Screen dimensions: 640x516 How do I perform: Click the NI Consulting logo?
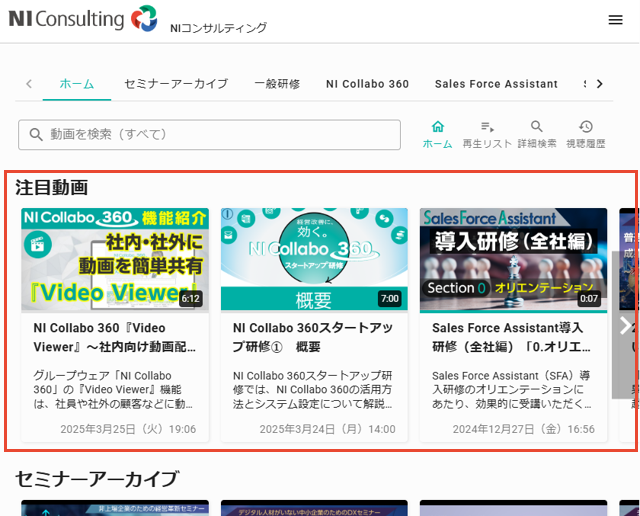click(x=83, y=19)
